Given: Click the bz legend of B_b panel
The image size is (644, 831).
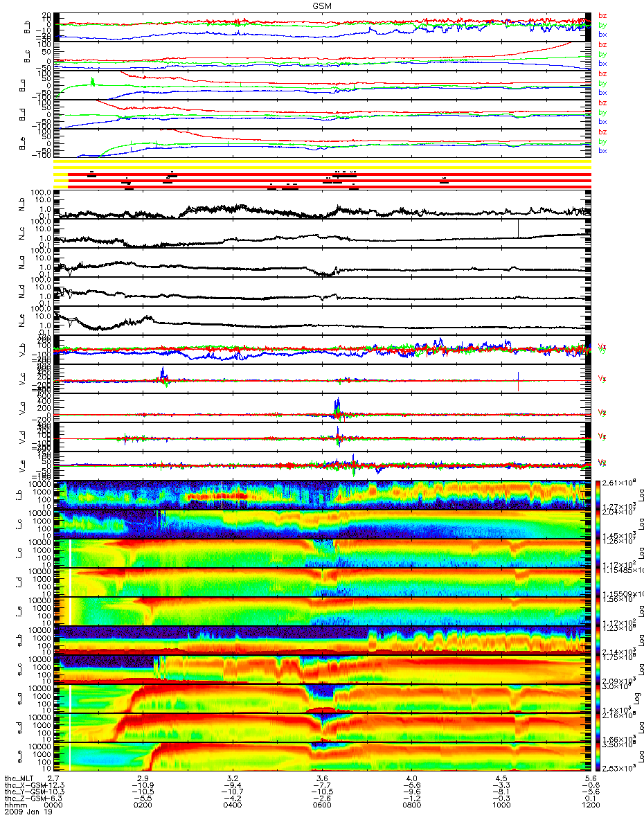Looking at the screenshot, I should pyautogui.click(x=602, y=16).
